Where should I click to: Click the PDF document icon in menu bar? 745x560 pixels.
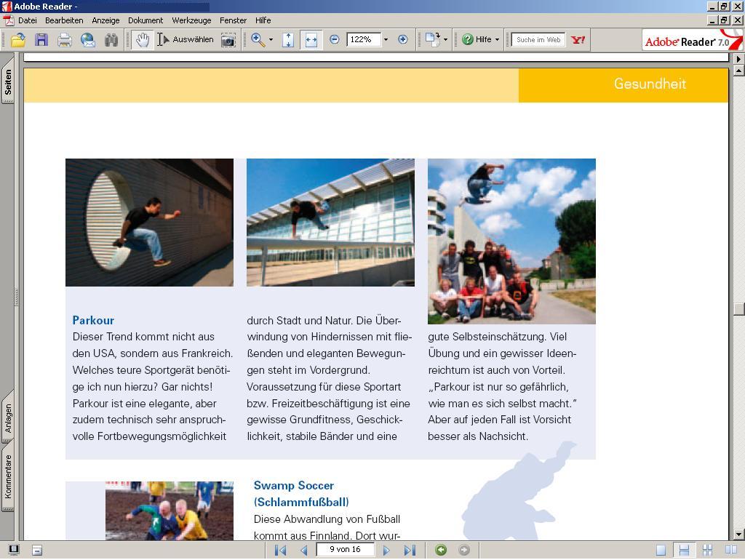pyautogui.click(x=8, y=20)
